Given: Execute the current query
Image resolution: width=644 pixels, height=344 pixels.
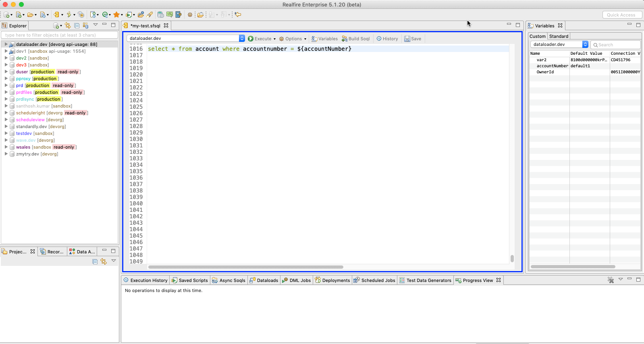Looking at the screenshot, I should point(260,39).
